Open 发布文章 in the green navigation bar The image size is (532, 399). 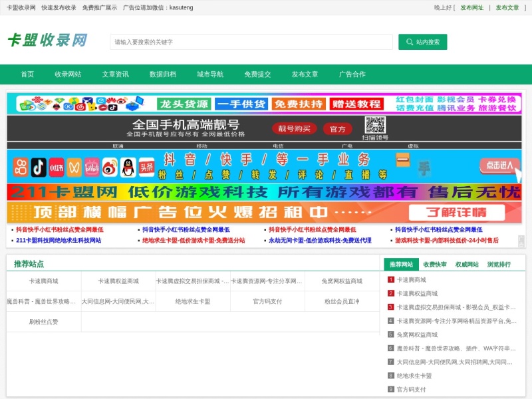[x=305, y=74]
